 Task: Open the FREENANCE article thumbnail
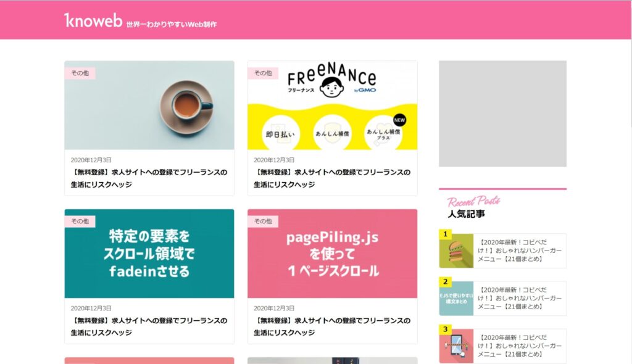pos(332,105)
